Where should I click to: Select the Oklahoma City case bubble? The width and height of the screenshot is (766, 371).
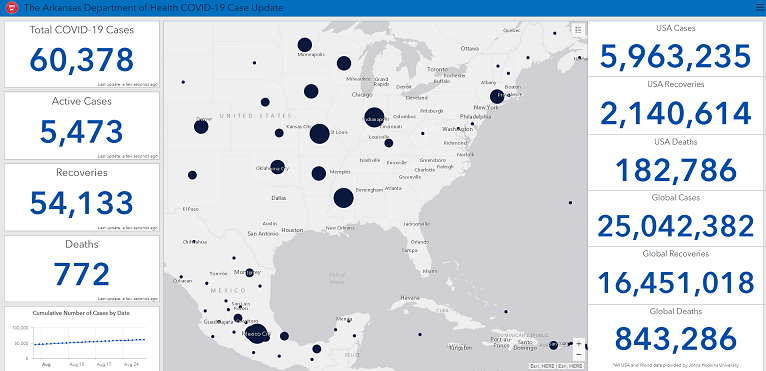tap(277, 167)
